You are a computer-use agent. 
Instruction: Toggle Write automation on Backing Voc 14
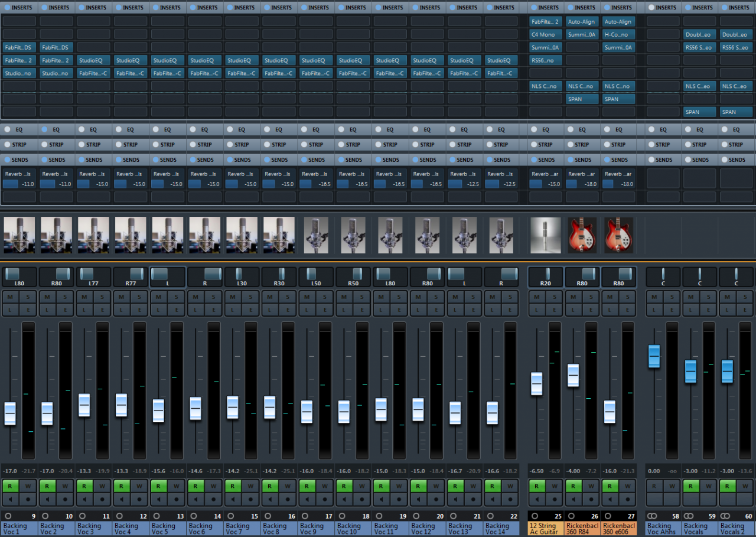click(510, 486)
